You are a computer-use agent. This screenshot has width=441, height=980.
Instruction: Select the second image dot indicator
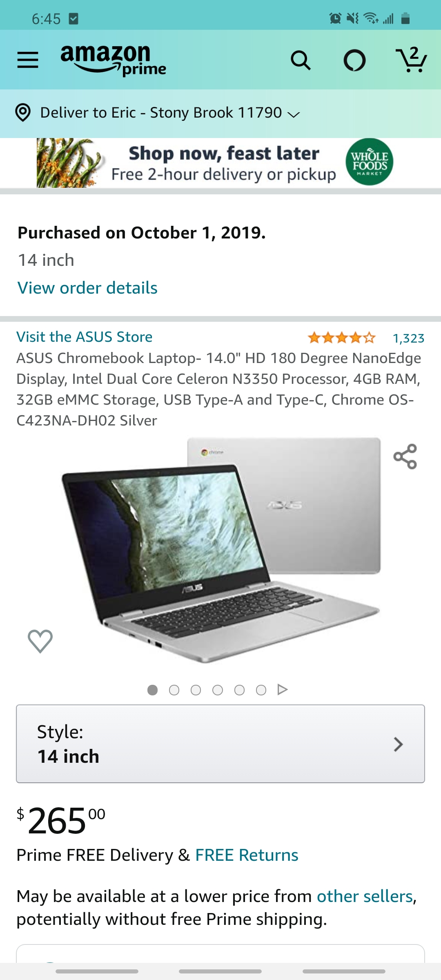point(174,690)
